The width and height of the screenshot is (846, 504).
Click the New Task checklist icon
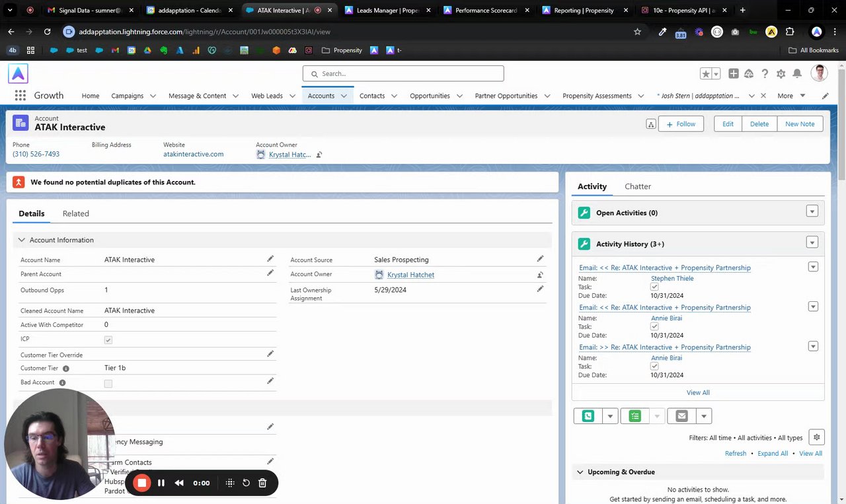(635, 416)
